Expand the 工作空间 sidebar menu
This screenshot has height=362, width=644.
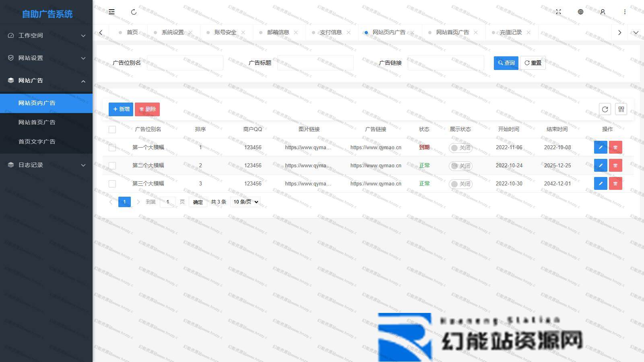point(46,35)
